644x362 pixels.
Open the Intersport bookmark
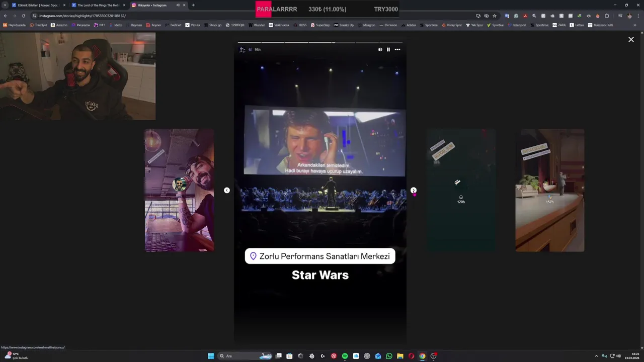[517, 25]
